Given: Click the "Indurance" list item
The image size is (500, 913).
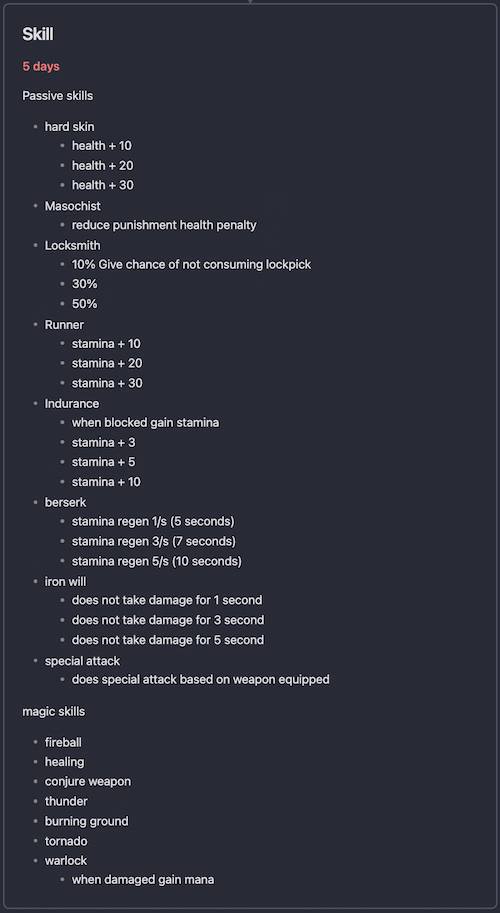Looking at the screenshot, I should point(72,404).
